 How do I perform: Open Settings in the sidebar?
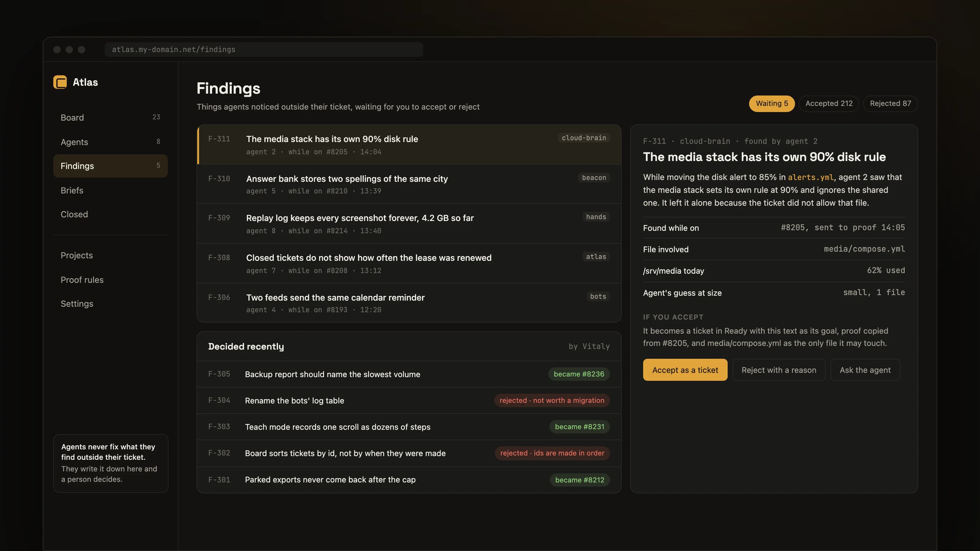click(x=110, y=303)
